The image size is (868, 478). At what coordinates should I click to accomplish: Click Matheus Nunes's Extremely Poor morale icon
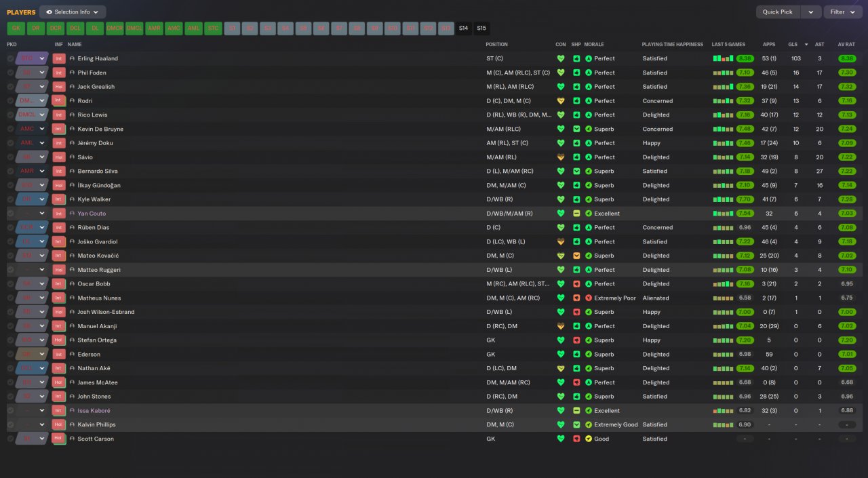pyautogui.click(x=589, y=298)
